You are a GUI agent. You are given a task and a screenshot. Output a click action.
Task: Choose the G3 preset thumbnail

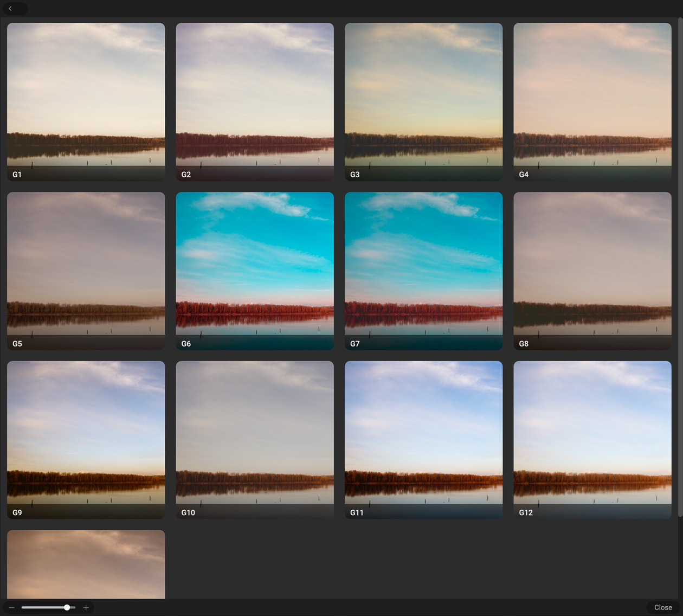(x=424, y=102)
